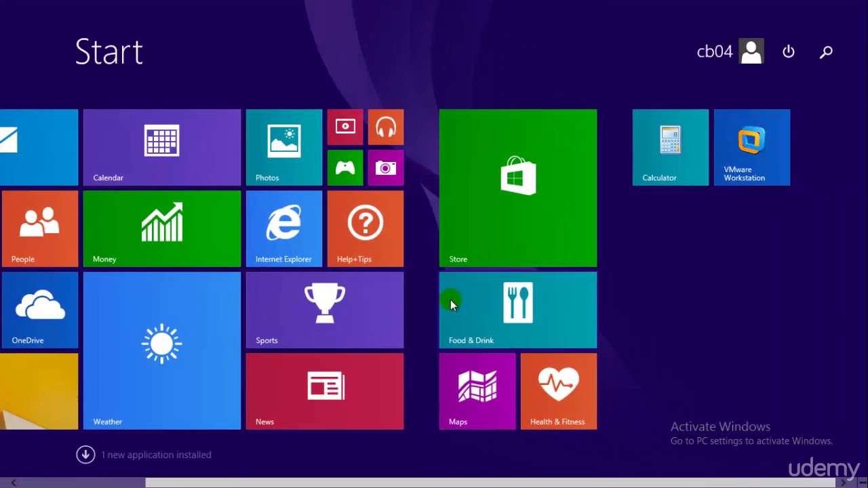
Task: Click the power options button
Action: 789,52
